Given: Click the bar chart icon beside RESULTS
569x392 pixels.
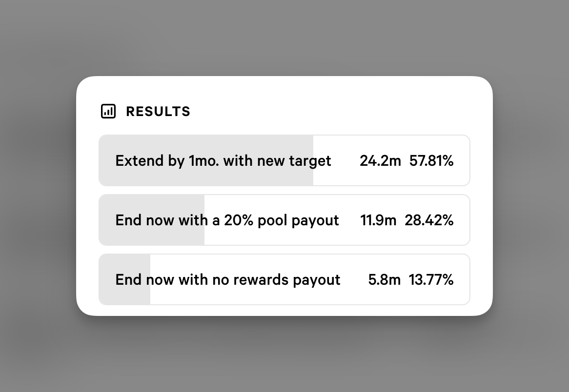Looking at the screenshot, I should 108,111.
